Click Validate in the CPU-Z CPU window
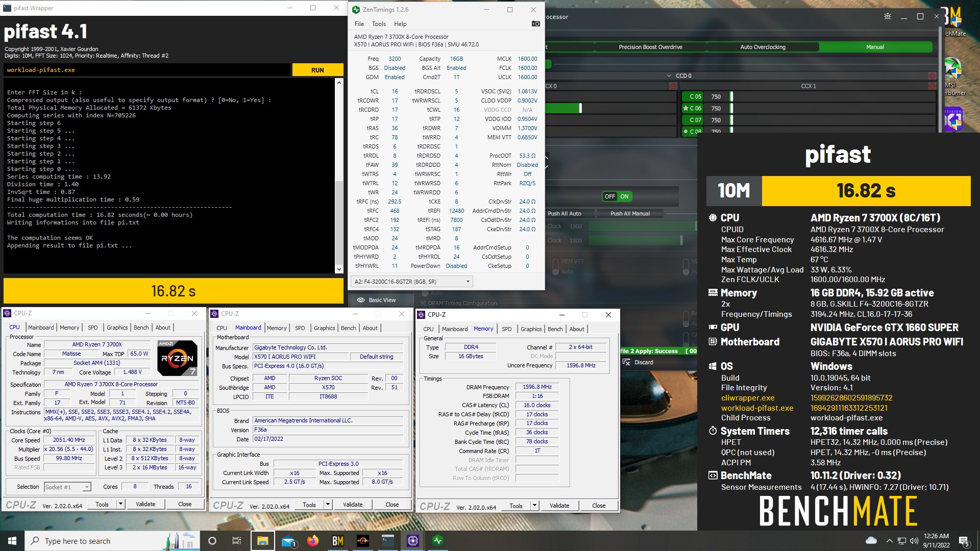The image size is (980, 551). 145,505
